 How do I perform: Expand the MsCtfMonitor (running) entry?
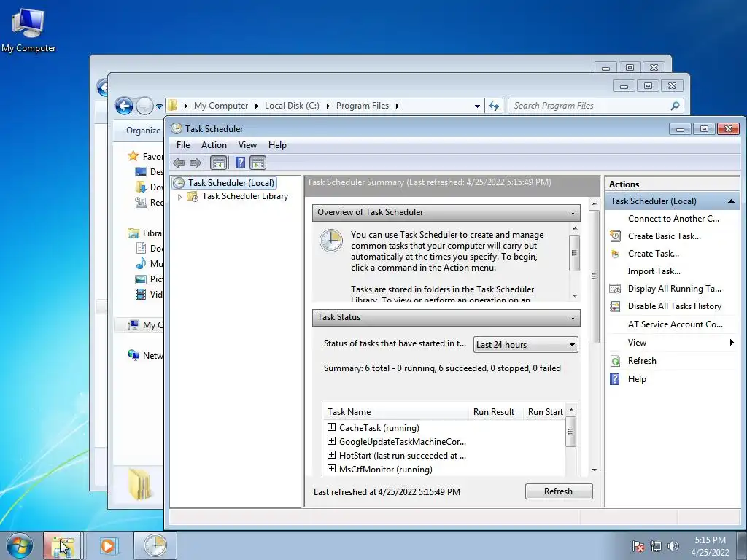[x=332, y=469]
